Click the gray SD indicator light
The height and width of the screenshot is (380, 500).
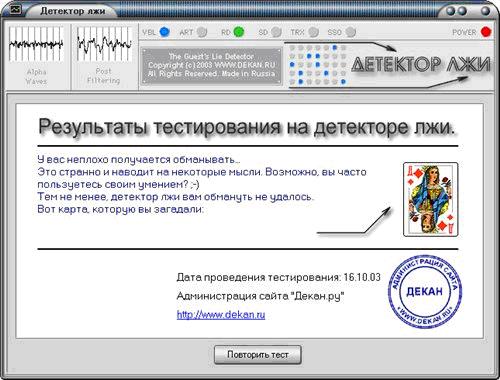[276, 32]
